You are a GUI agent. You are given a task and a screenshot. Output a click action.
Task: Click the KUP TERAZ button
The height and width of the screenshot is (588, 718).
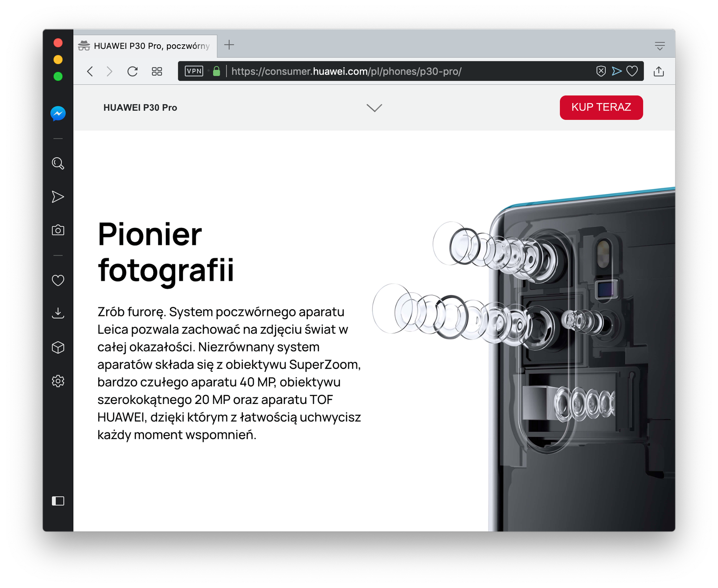[x=601, y=108]
